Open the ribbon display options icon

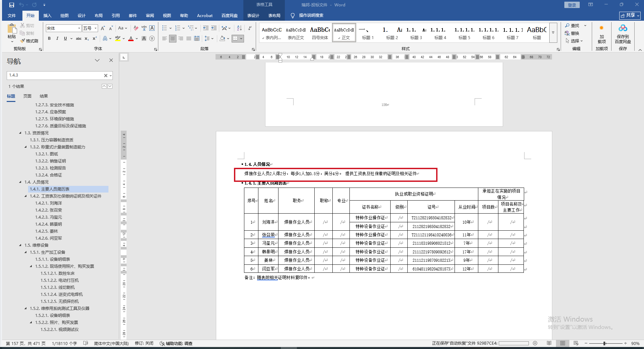(x=590, y=5)
